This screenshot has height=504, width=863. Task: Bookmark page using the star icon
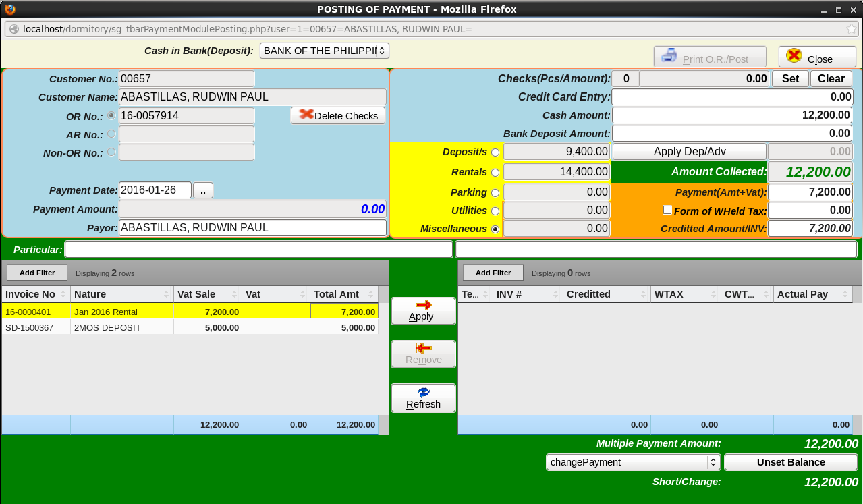pos(852,29)
